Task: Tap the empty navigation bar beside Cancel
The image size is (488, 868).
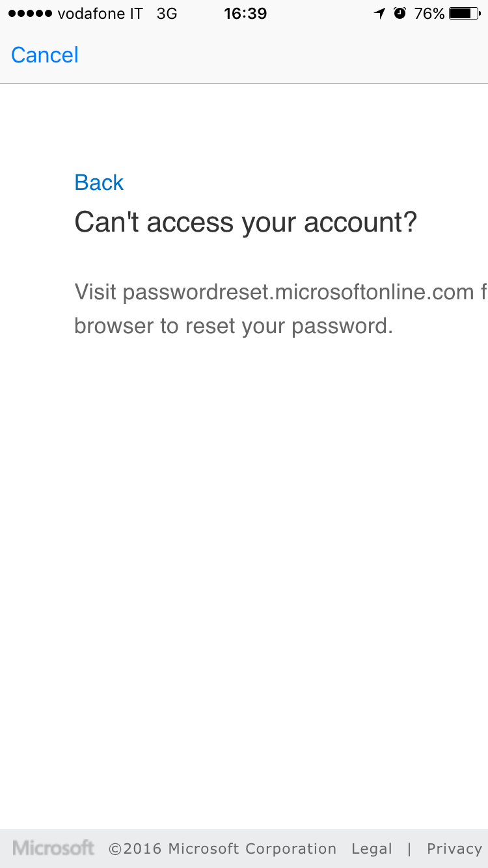Action: (x=283, y=55)
